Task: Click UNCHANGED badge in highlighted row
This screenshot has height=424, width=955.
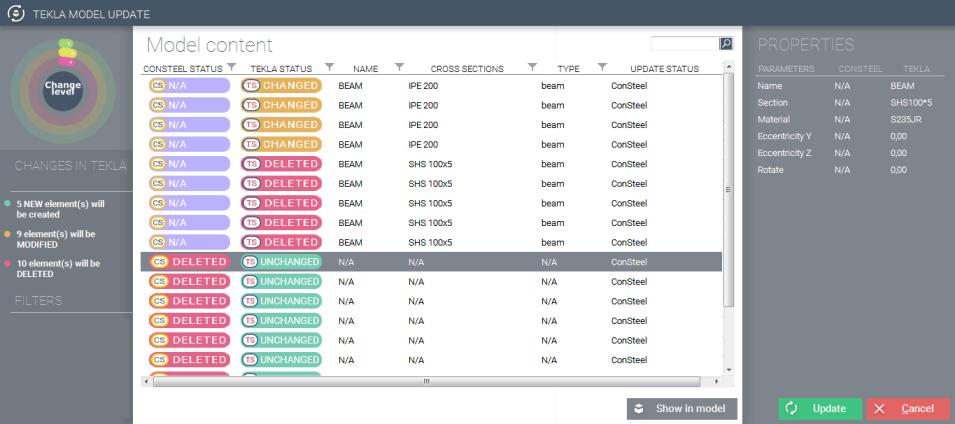Action: 281,262
